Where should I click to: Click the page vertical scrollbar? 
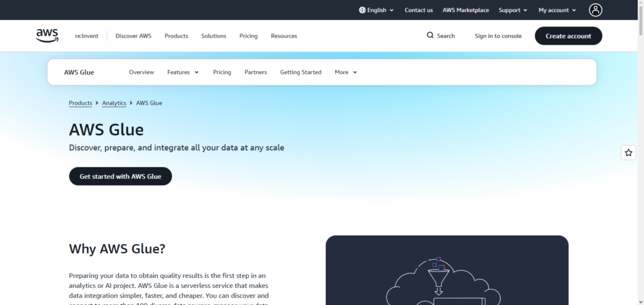point(640,152)
